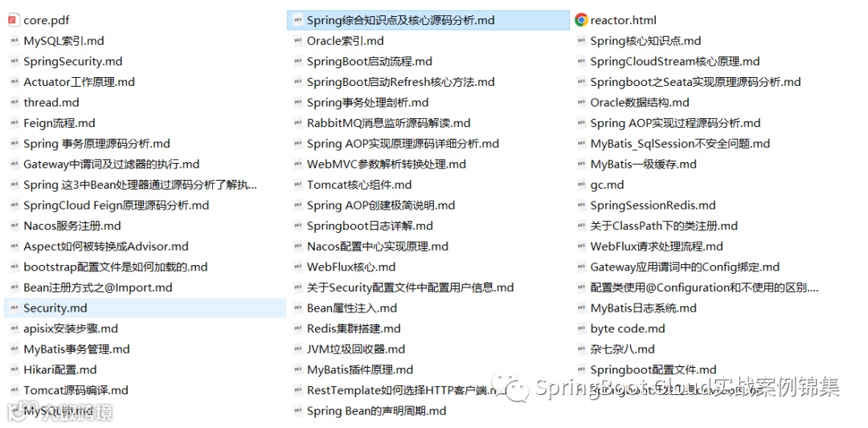
Task: Select WebMVC参数解析转换处理.md
Action: (x=387, y=165)
